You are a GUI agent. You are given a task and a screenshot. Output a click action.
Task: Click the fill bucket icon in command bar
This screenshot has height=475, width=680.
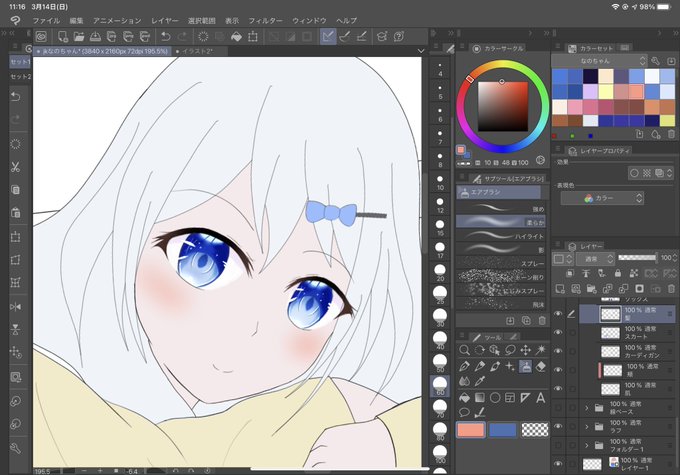[x=236, y=36]
